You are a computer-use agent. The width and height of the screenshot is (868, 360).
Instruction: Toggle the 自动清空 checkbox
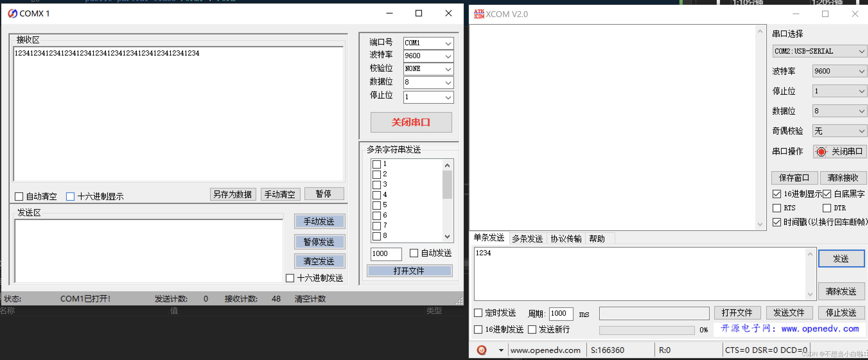pos(19,197)
